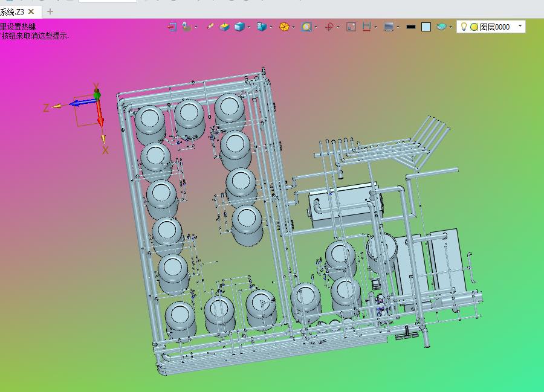Click the monitor display mode icon
The width and height of the screenshot is (544, 392).
point(389,27)
